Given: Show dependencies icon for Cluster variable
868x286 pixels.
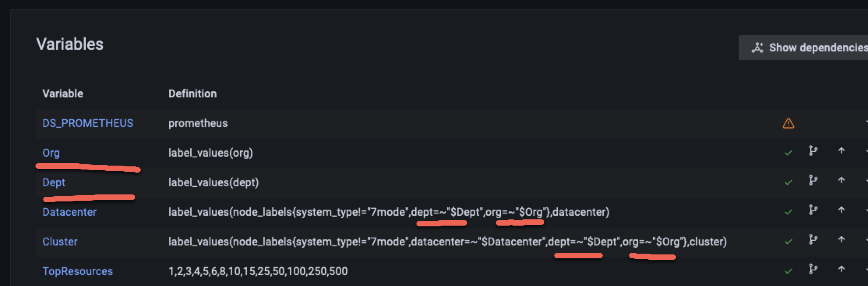Looking at the screenshot, I should click(813, 240).
